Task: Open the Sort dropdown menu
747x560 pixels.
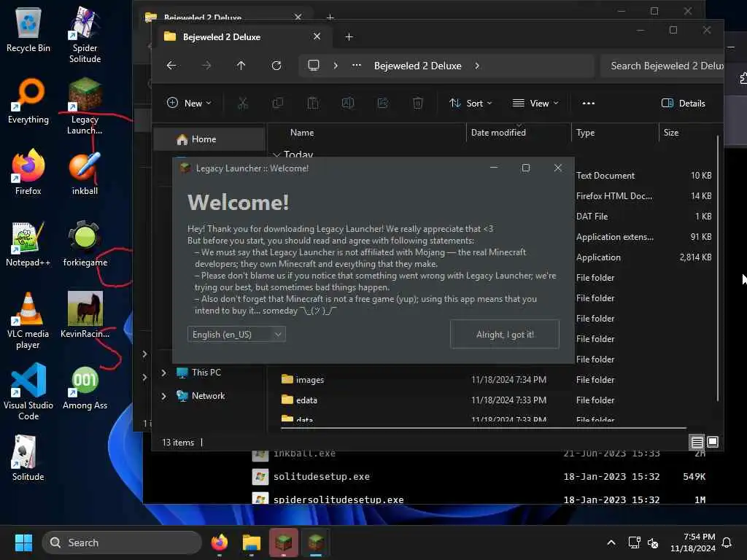Action: pos(471,103)
